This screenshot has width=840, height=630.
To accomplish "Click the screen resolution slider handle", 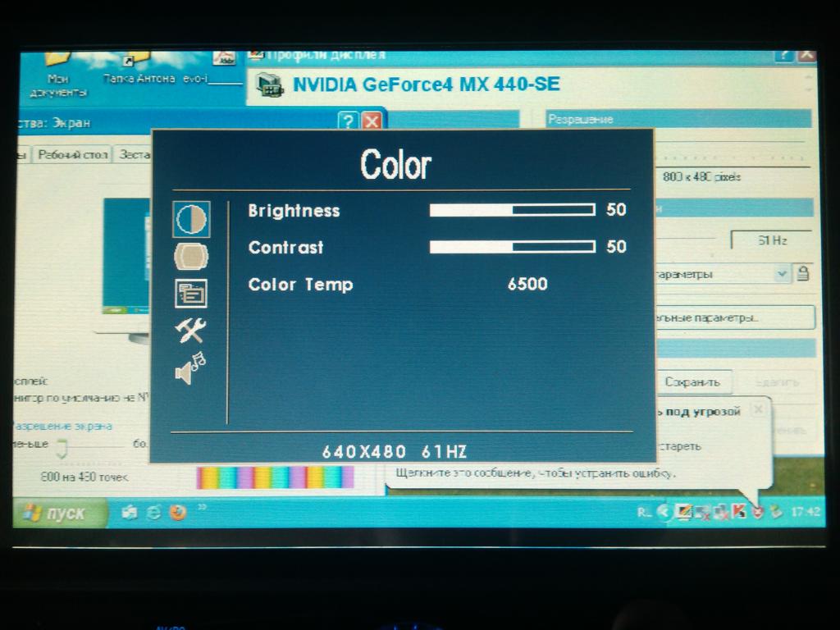I will point(62,446).
